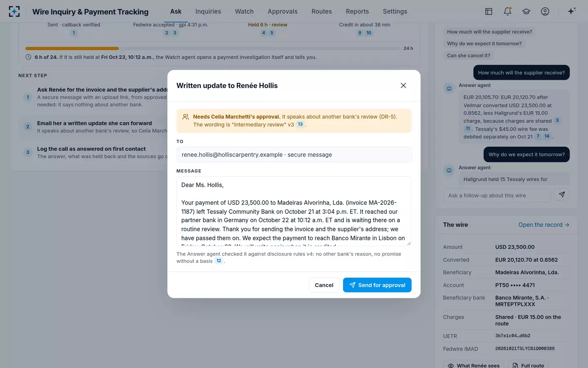Screen dimensions: 588x368
Task: Click the clock icon by 6 h of 24
Action: click(29, 57)
